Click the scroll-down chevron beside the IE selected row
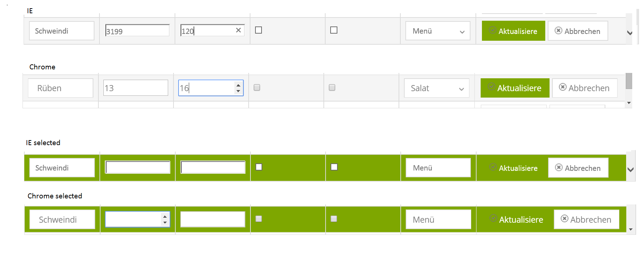This screenshot has width=644, height=257. [x=630, y=169]
